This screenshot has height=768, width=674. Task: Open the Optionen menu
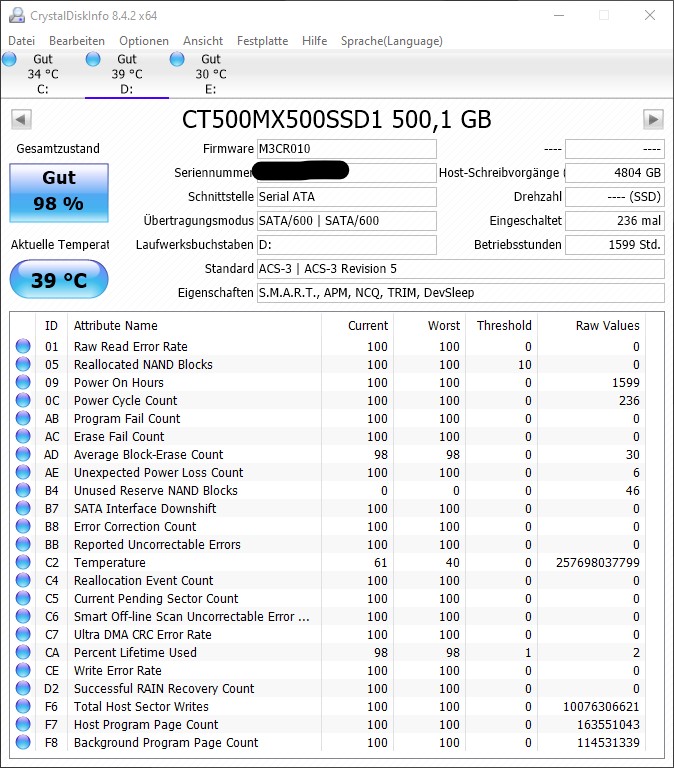(x=144, y=41)
